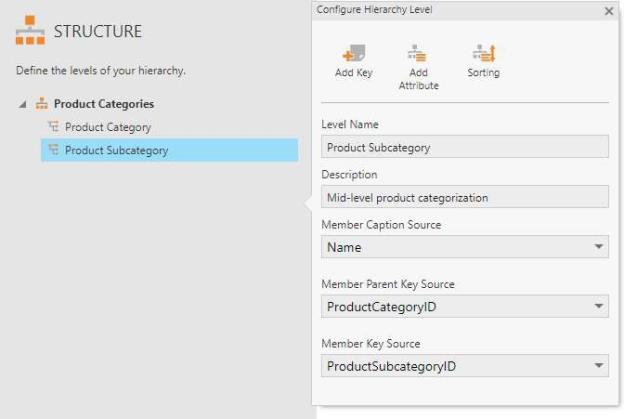Viewport: 624px width, 419px height.
Task: Click the Sorting button label
Action: click(x=483, y=73)
